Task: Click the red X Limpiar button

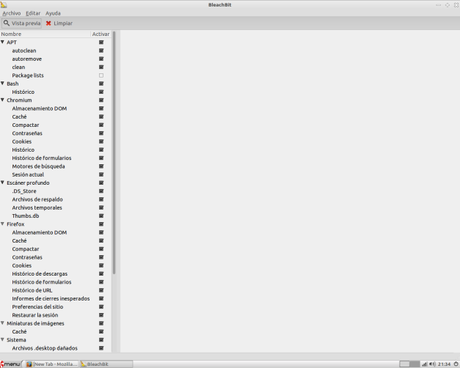Action: coord(59,23)
